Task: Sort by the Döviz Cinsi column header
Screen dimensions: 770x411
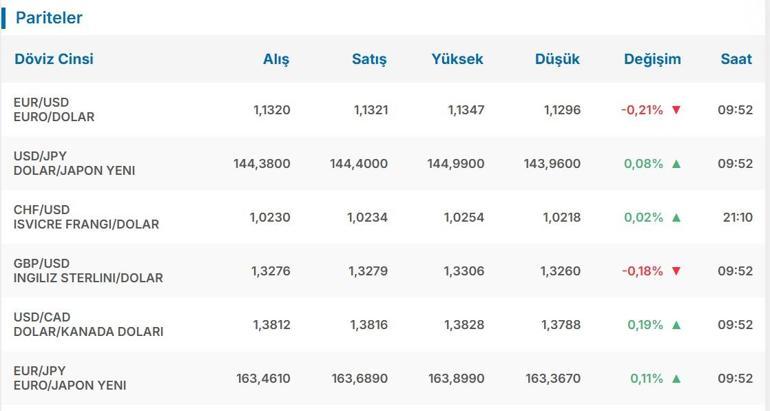Action: pos(54,59)
